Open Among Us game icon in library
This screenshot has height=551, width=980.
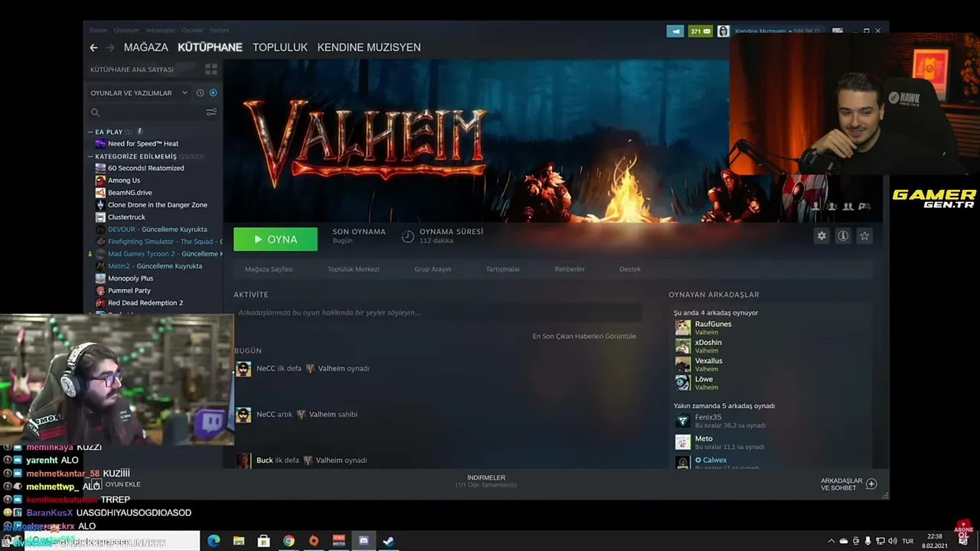(x=100, y=181)
